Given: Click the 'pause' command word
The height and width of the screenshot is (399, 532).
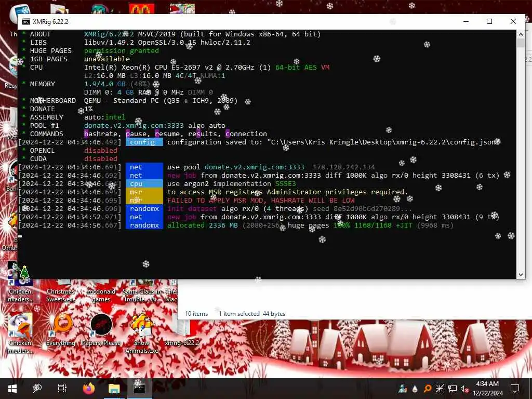Looking at the screenshot, I should tap(136, 134).
